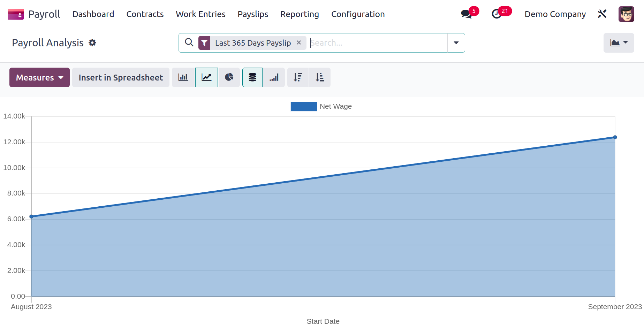Image resolution: width=644 pixels, height=329 pixels.
Task: Open the Reporting menu
Action: (x=300, y=14)
